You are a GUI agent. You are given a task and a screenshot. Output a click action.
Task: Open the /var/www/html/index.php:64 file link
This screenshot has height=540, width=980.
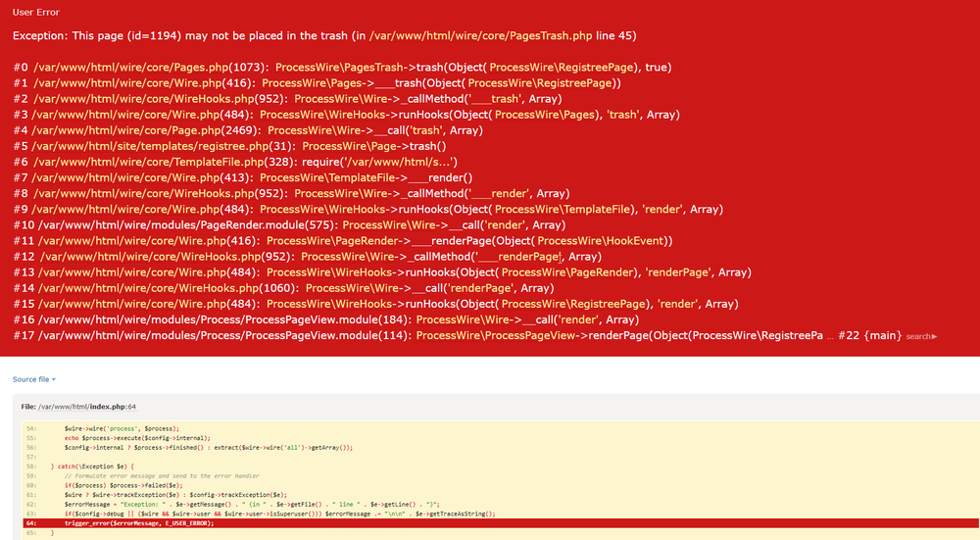[89, 405]
